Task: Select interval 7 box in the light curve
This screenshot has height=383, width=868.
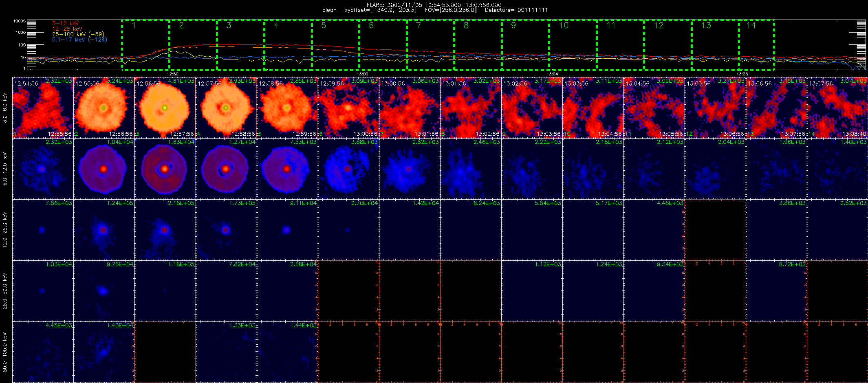Action: 430,44
